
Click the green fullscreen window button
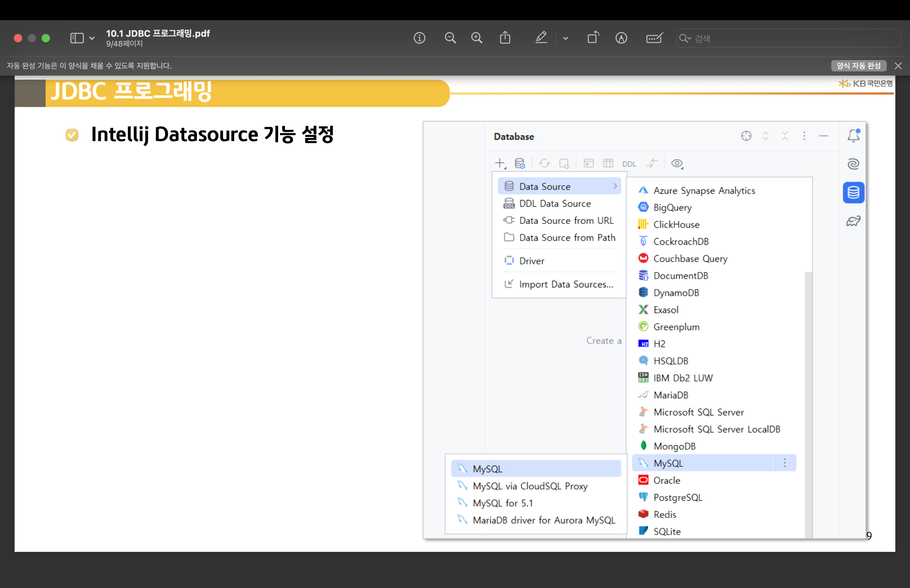point(46,38)
